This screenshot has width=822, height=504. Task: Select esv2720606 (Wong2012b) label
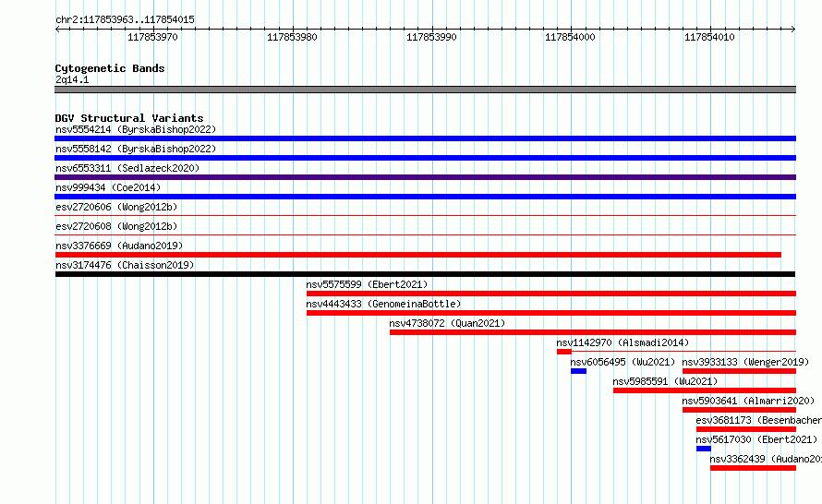coord(116,207)
